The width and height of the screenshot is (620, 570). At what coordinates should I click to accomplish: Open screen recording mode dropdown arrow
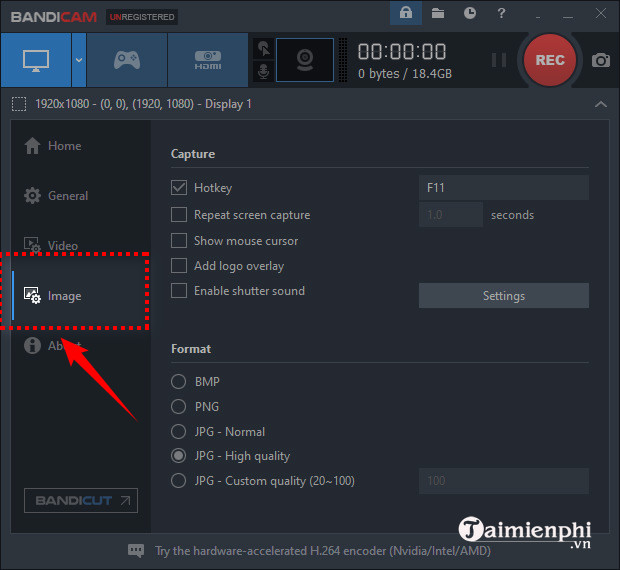click(79, 60)
